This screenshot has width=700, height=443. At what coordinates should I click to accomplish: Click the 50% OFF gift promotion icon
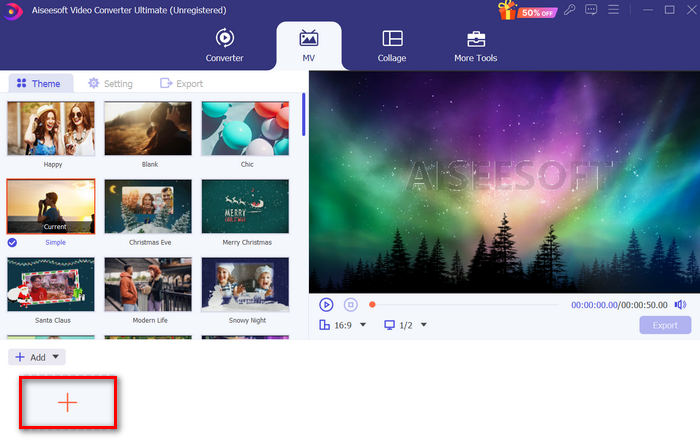[x=527, y=10]
